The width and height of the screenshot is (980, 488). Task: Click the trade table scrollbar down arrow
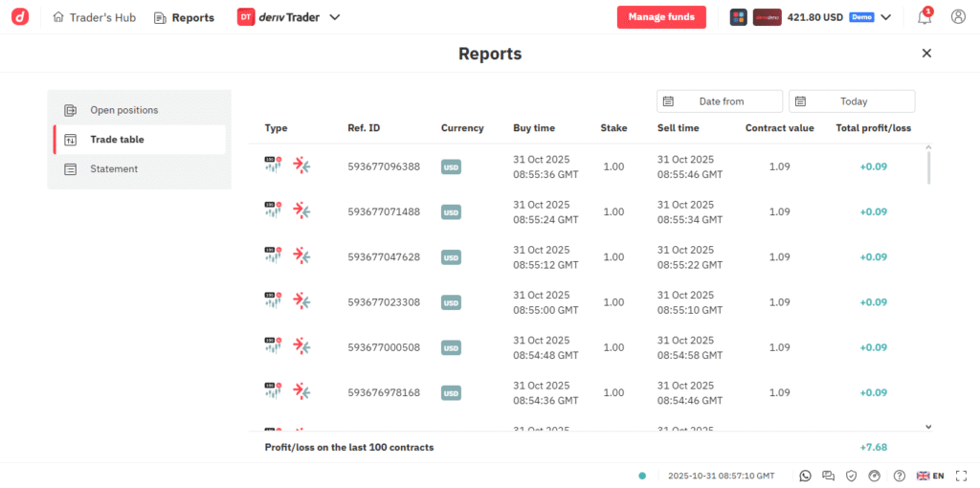click(928, 426)
